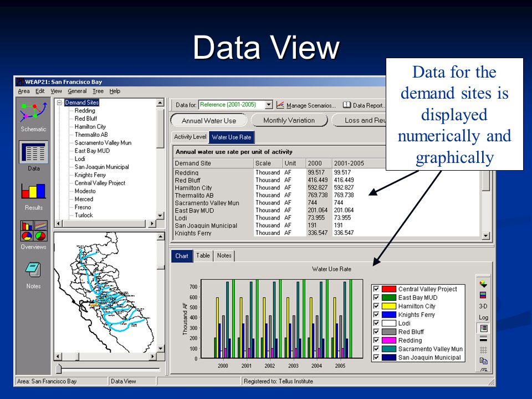The height and width of the screenshot is (399, 532).
Task: Select Modesto in the tree
Action: click(85, 191)
